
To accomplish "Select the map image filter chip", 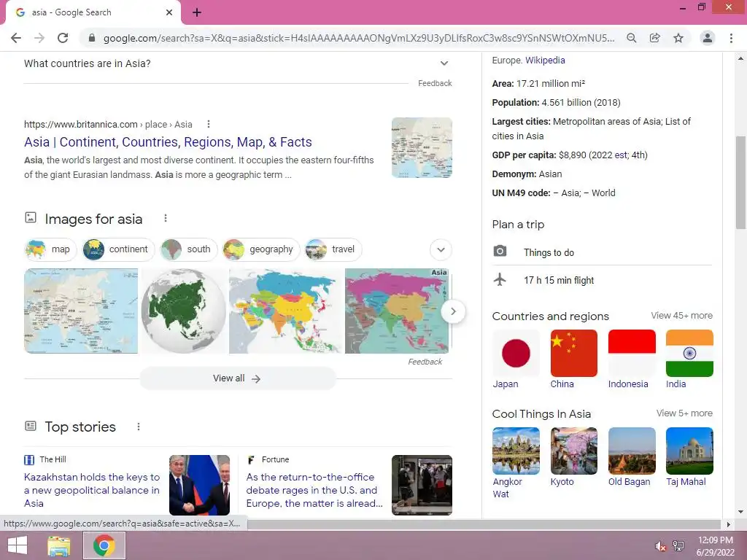I will (x=50, y=249).
